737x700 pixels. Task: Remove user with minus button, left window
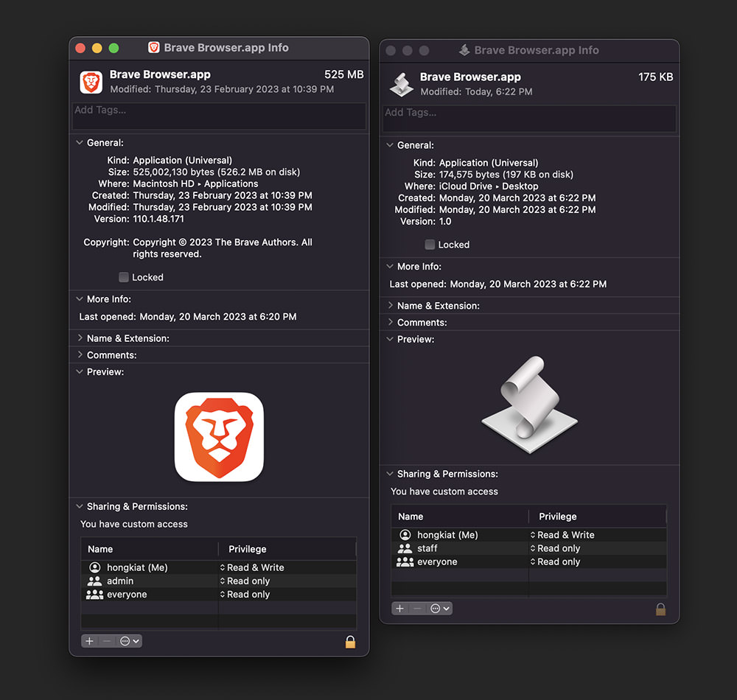[x=107, y=641]
